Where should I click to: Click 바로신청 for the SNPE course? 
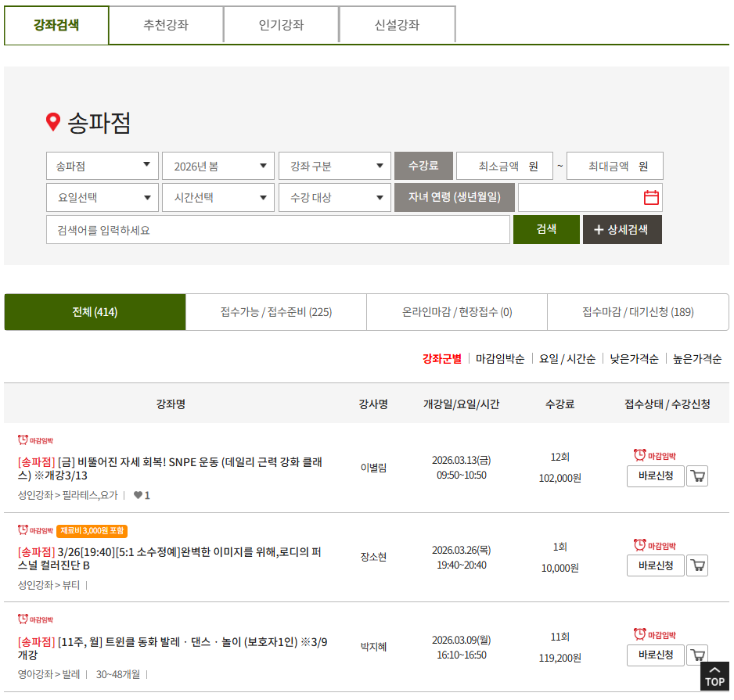(x=656, y=476)
